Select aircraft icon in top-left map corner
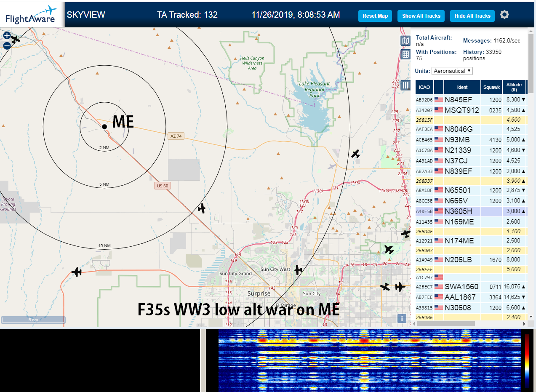This screenshot has height=392, width=536. point(16,40)
